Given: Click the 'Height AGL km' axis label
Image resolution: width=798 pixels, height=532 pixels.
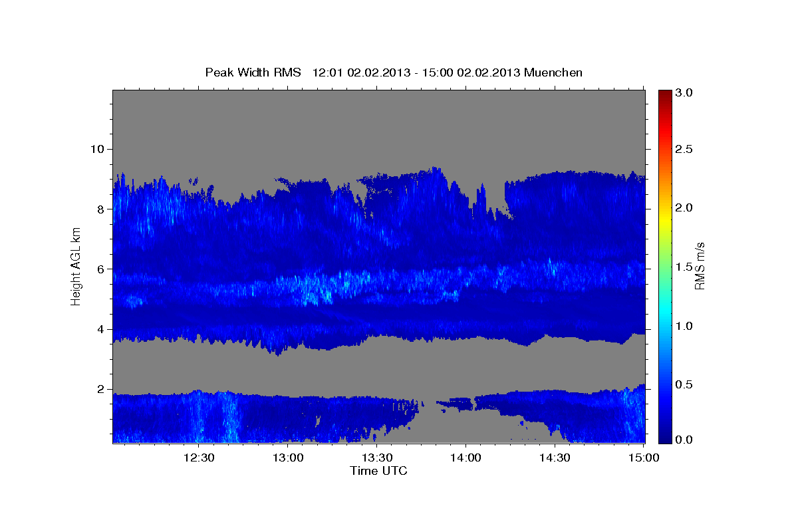Looking at the screenshot, I should 76,266.
